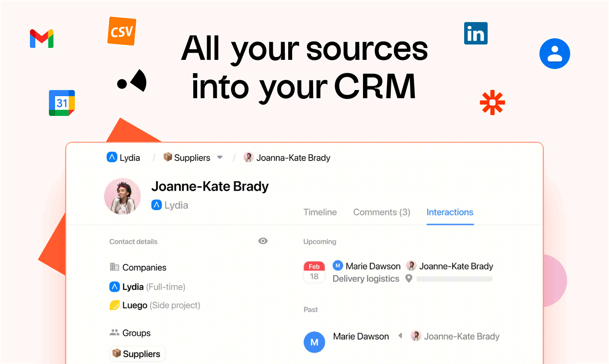Click the Upcoming section label
The height and width of the screenshot is (364, 609).
tap(320, 241)
